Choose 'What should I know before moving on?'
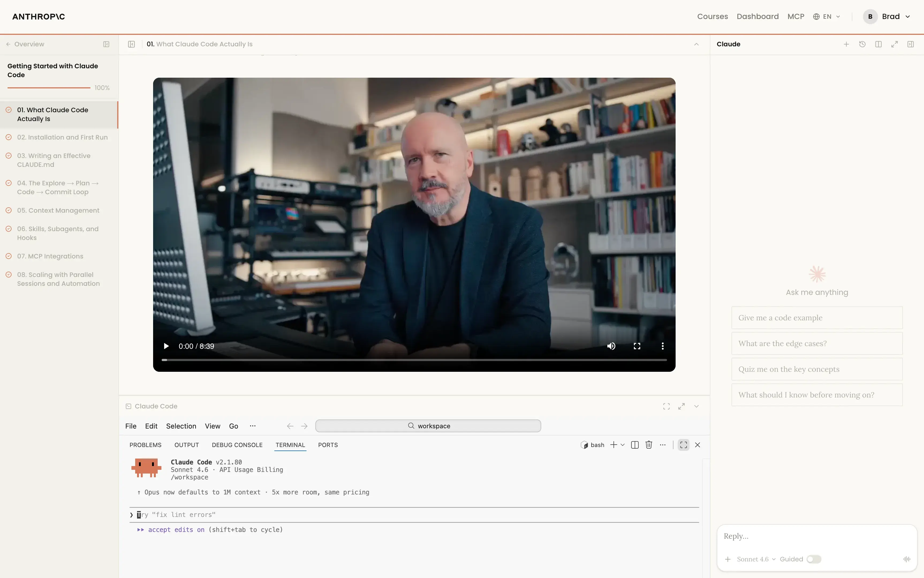 [817, 395]
